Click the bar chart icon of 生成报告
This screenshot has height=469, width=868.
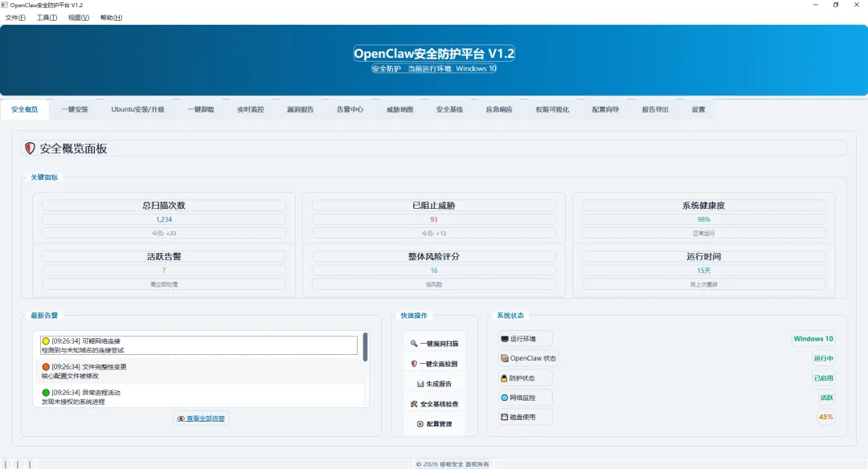click(420, 384)
